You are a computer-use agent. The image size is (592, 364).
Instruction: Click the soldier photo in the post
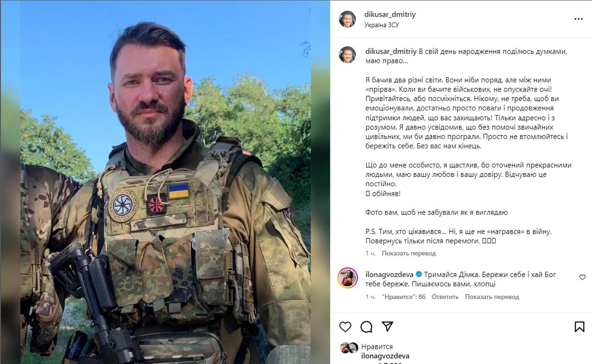pos(165,182)
